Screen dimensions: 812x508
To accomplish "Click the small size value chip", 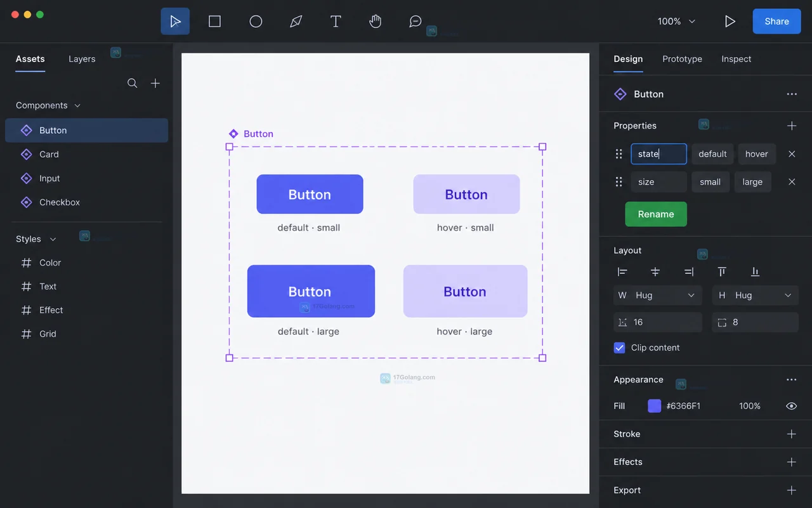I will pos(710,182).
